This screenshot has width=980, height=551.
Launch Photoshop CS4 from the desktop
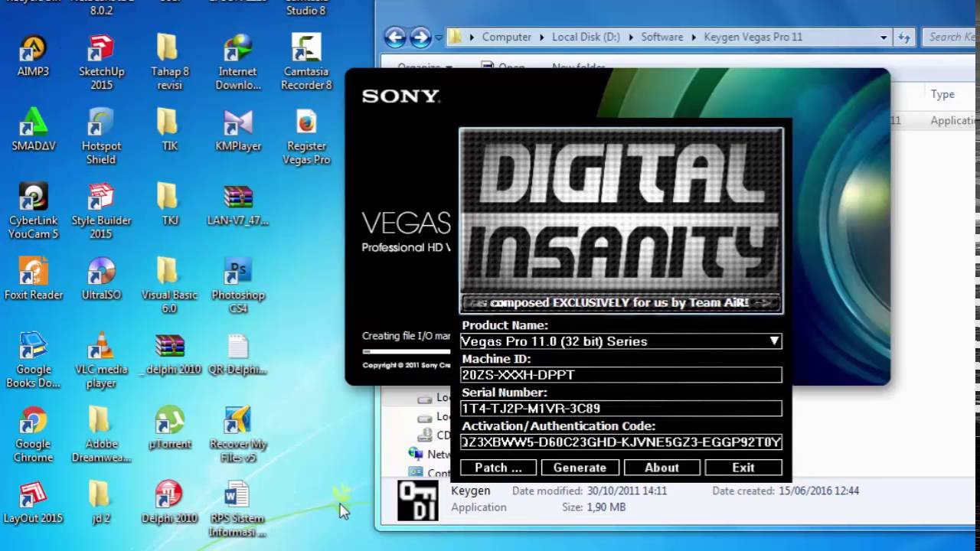(238, 285)
